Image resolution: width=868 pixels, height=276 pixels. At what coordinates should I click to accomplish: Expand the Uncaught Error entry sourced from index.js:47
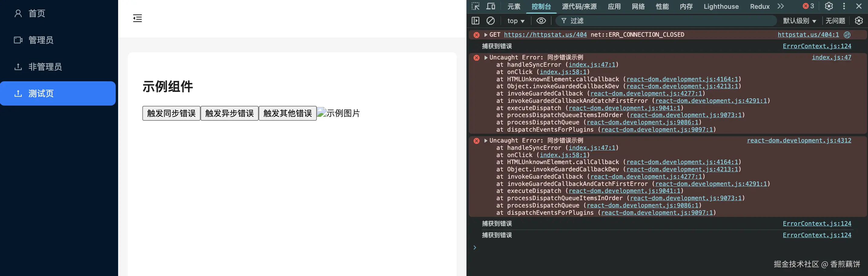pos(486,58)
